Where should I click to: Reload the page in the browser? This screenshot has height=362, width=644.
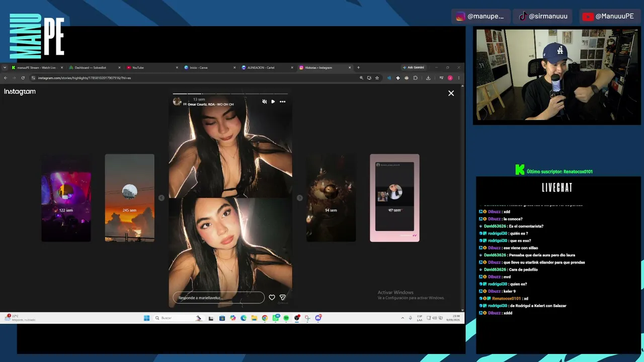point(23,78)
